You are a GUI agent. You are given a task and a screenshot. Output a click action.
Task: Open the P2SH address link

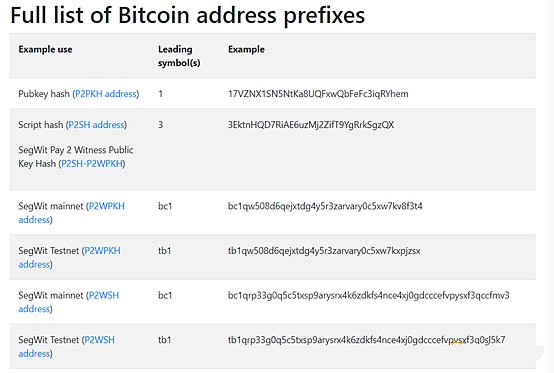[96, 125]
